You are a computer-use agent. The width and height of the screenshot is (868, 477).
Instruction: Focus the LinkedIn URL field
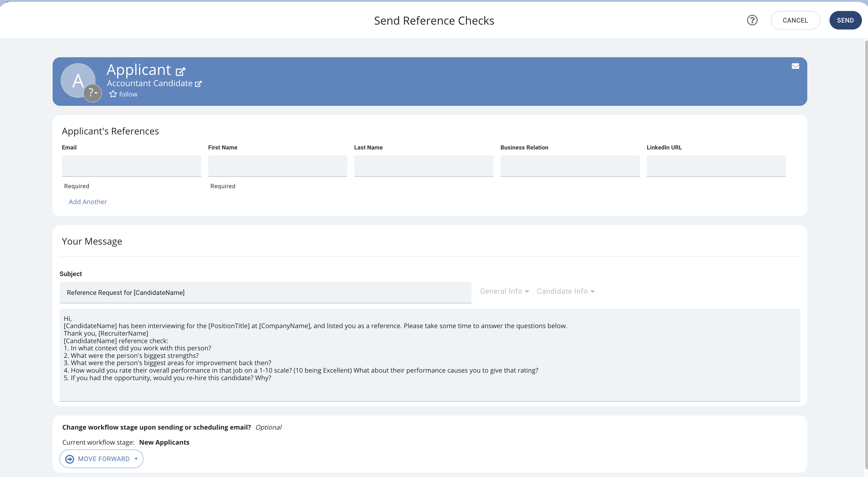click(716, 166)
